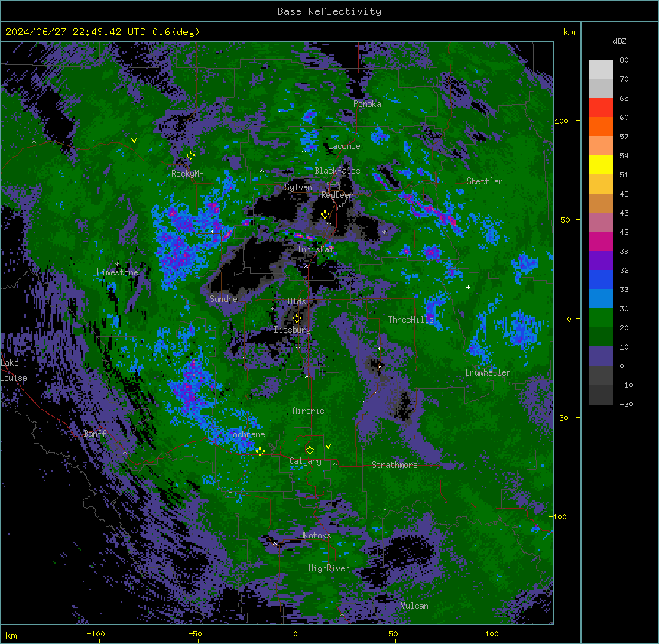Viewport: 659px width, 644px height.
Task: Select the yellow 51-54 dBZ legend swatch
Action: (601, 164)
